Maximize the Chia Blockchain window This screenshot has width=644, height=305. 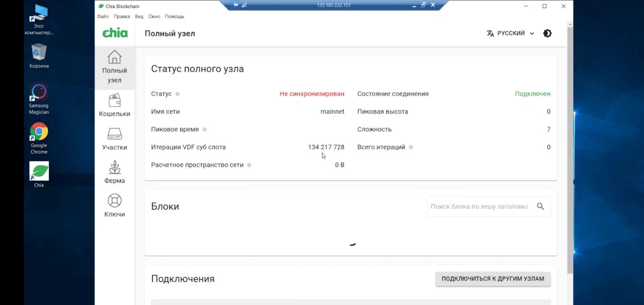[x=544, y=6]
